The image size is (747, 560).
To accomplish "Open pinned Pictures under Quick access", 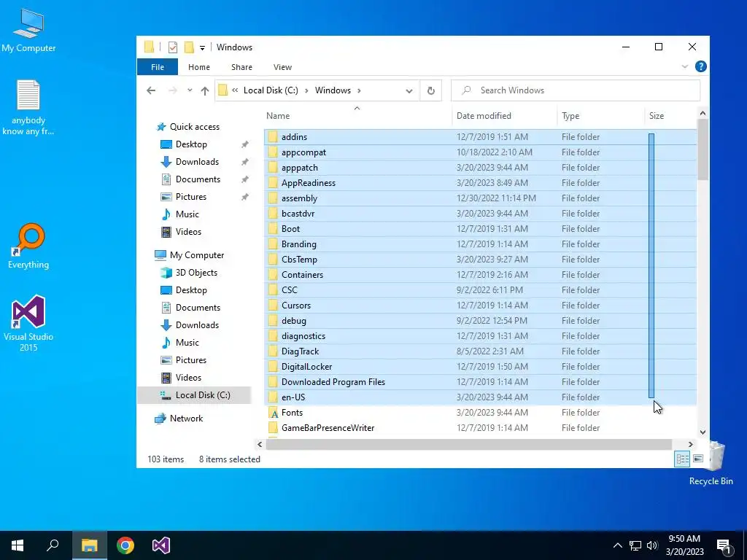I will tap(190, 197).
